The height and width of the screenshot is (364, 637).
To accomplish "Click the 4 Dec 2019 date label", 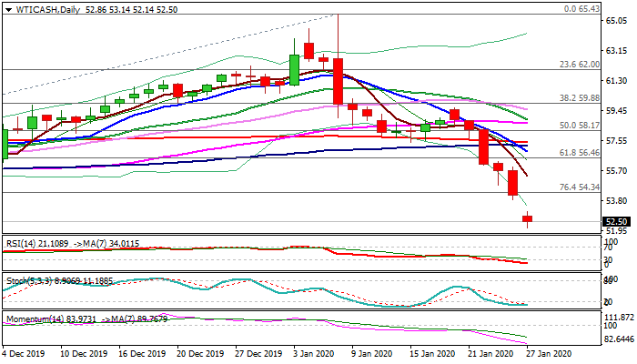I will click(23, 353).
